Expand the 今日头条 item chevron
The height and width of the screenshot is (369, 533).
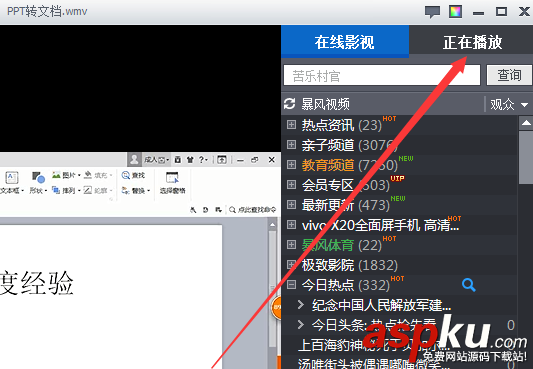(x=300, y=324)
